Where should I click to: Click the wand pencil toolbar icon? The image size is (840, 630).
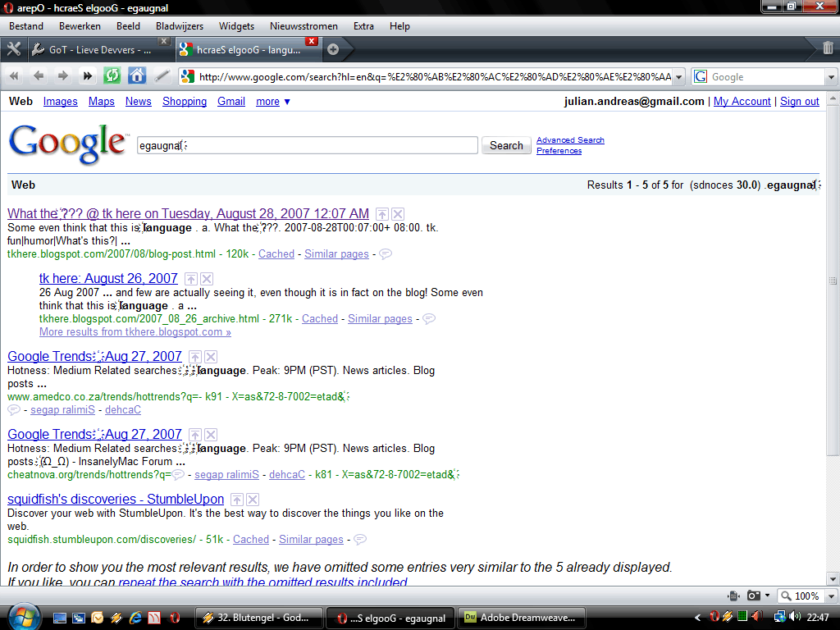point(162,76)
